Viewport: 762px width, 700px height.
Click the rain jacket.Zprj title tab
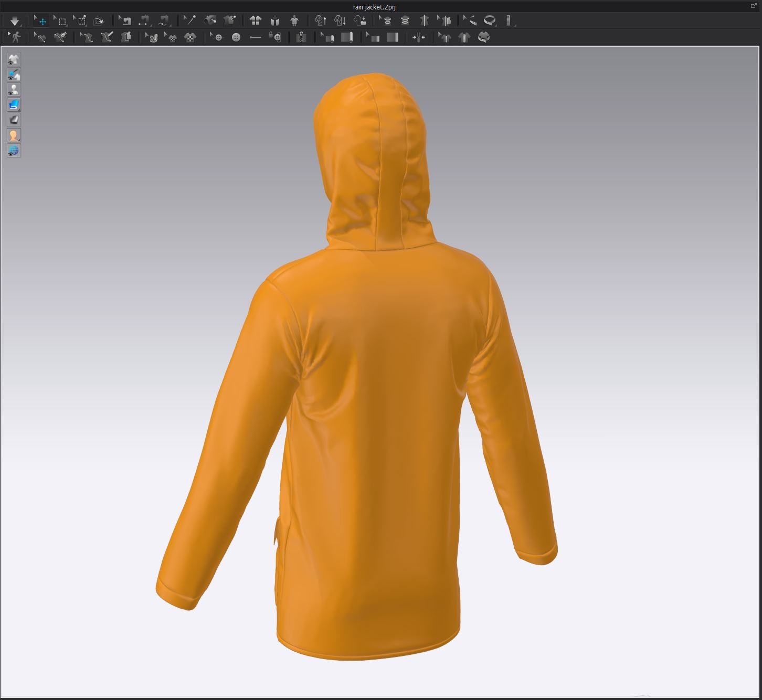point(375,7)
